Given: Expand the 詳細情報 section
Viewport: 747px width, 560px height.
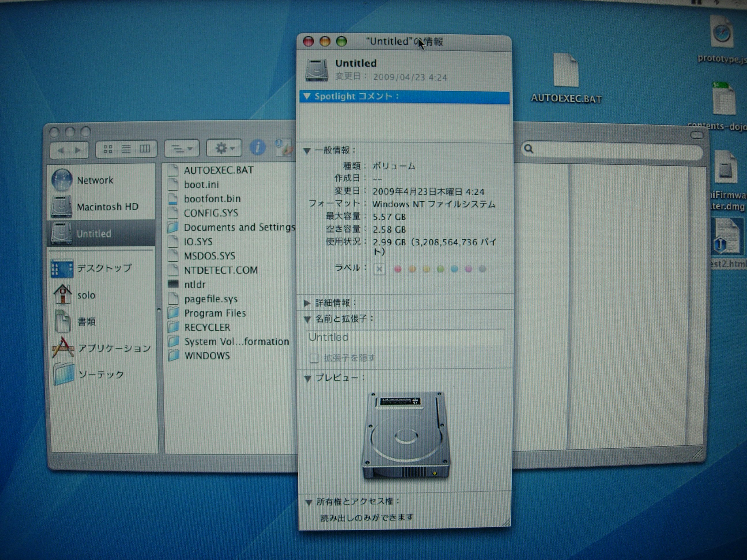Looking at the screenshot, I should pos(307,303).
